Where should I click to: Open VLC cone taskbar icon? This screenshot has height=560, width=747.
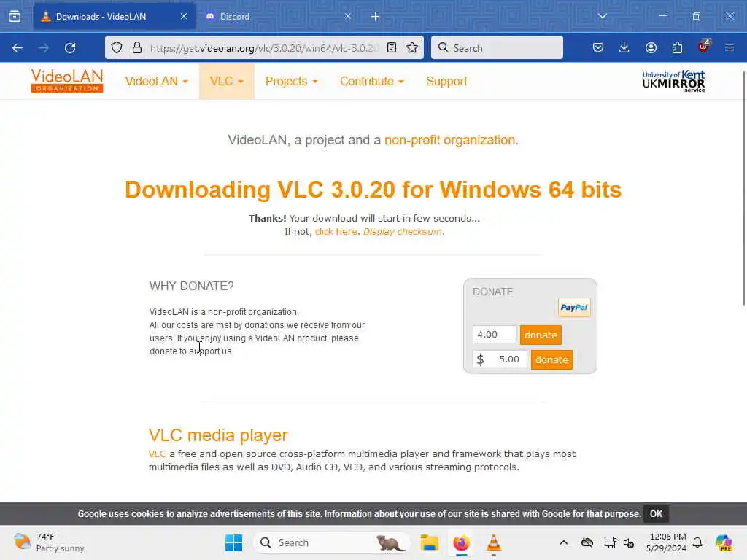point(494,542)
